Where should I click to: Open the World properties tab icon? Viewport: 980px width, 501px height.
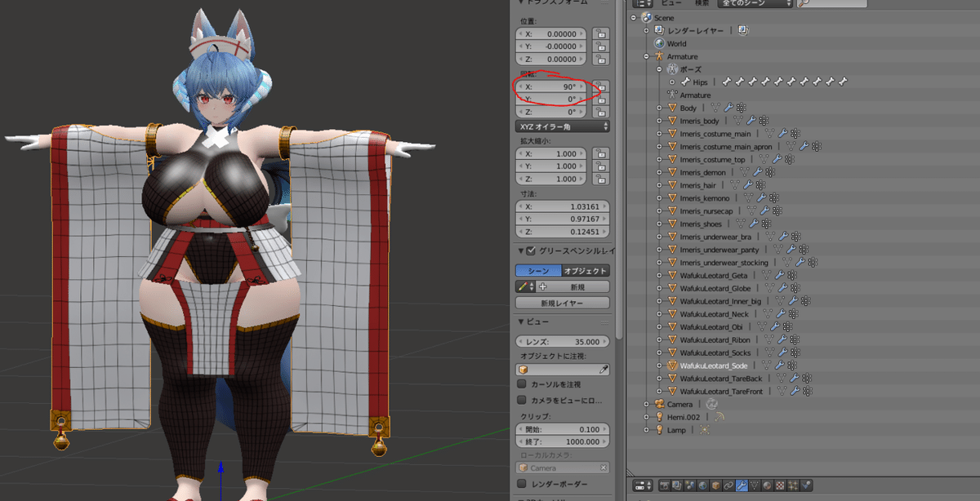click(703, 485)
